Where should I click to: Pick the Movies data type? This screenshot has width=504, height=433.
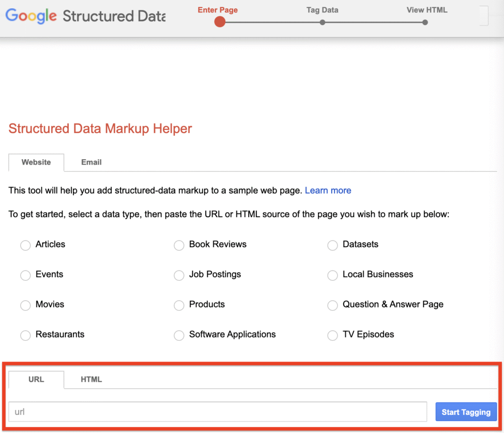click(x=26, y=305)
